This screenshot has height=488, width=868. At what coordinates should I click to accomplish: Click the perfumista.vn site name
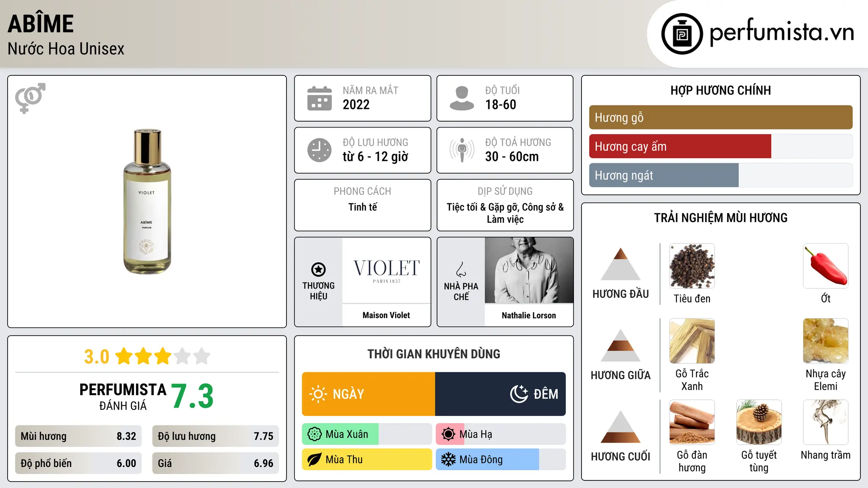pyautogui.click(x=782, y=32)
